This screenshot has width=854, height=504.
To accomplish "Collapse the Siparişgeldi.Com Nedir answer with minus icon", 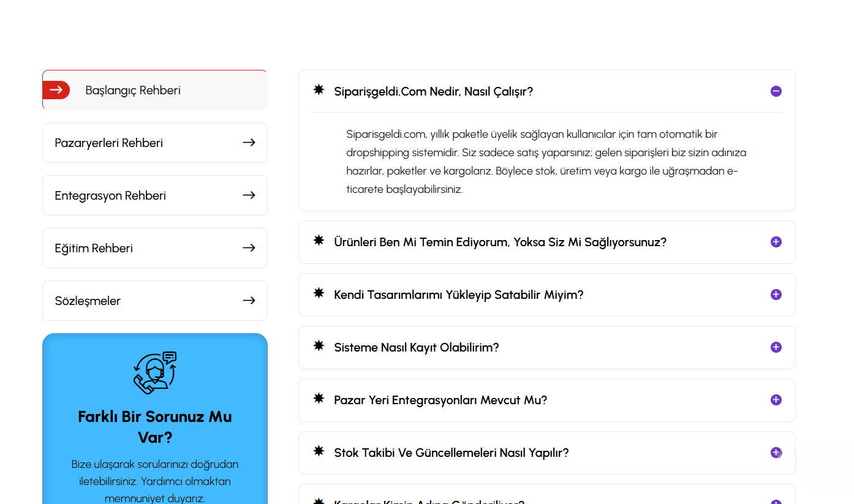I will [776, 91].
